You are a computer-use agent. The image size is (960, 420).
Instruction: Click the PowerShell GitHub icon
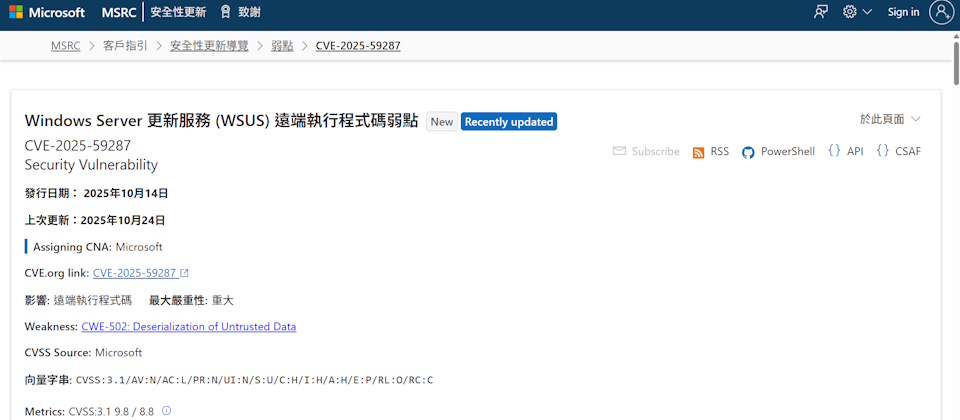[x=748, y=152]
